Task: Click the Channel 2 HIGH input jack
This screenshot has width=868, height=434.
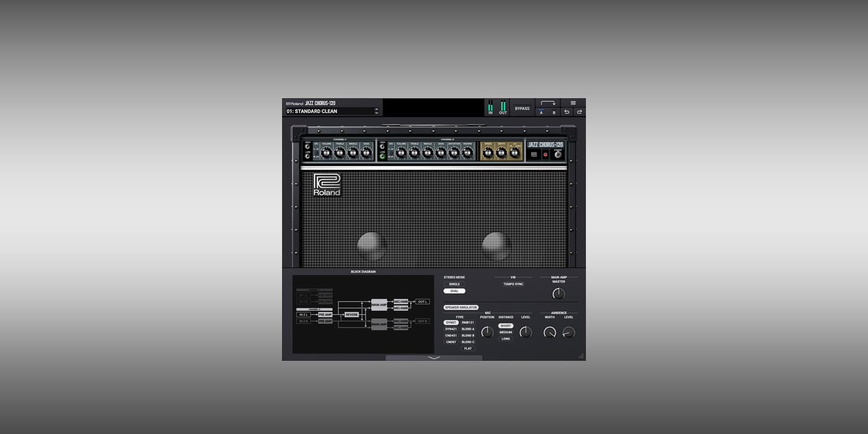Action: [x=382, y=146]
